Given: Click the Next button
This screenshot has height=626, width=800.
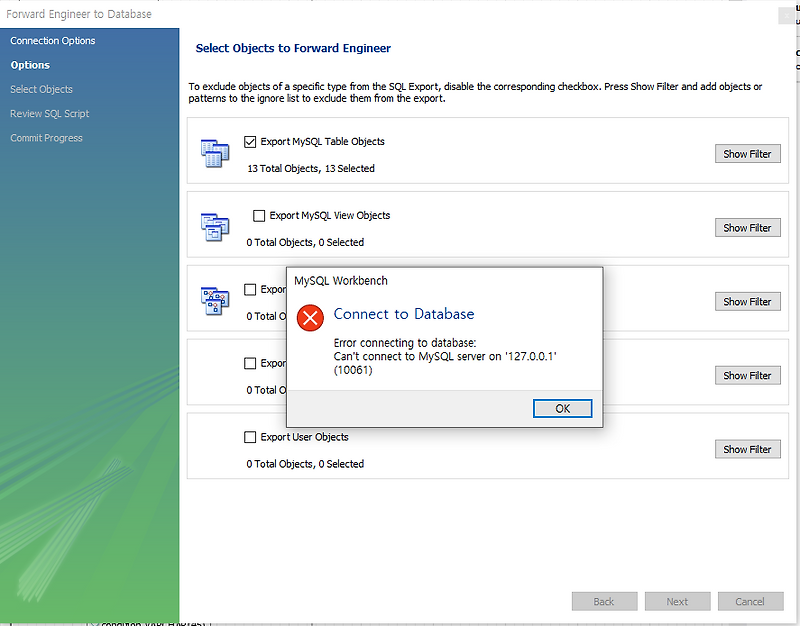Looking at the screenshot, I should (678, 602).
